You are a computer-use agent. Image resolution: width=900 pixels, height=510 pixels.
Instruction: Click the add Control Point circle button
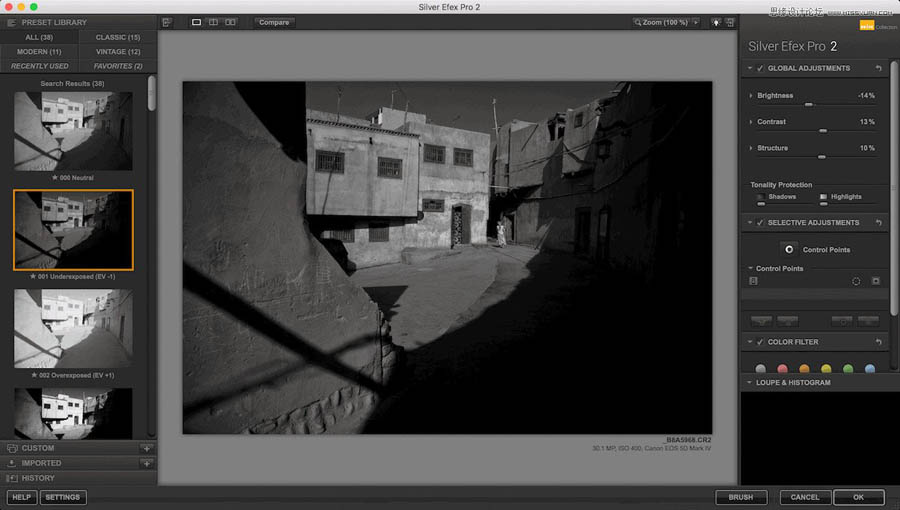789,250
